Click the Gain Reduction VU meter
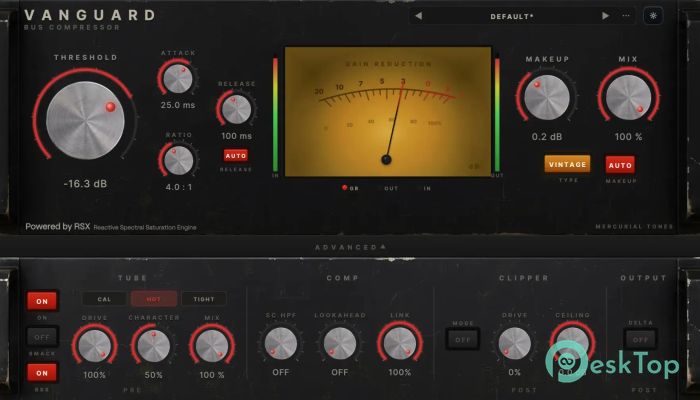 388,112
